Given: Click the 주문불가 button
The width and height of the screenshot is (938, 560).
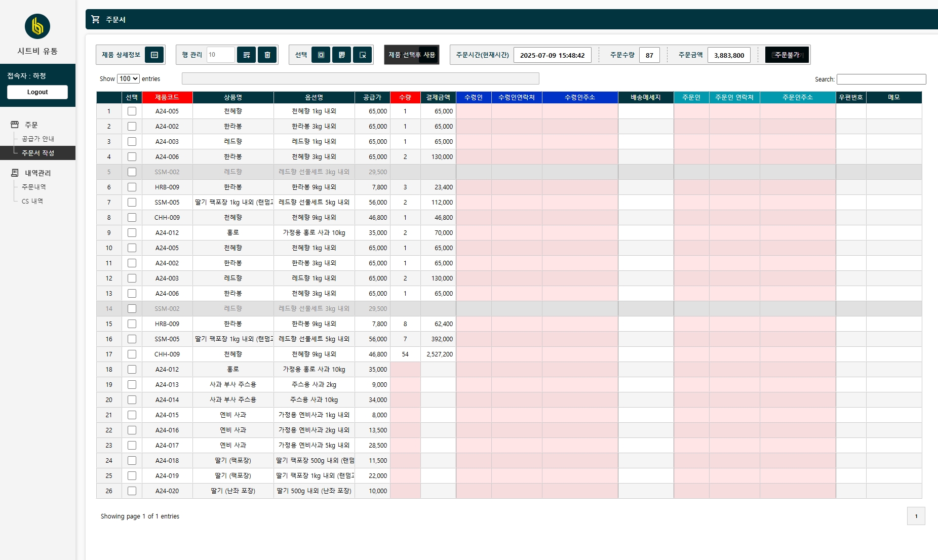Looking at the screenshot, I should 787,55.
